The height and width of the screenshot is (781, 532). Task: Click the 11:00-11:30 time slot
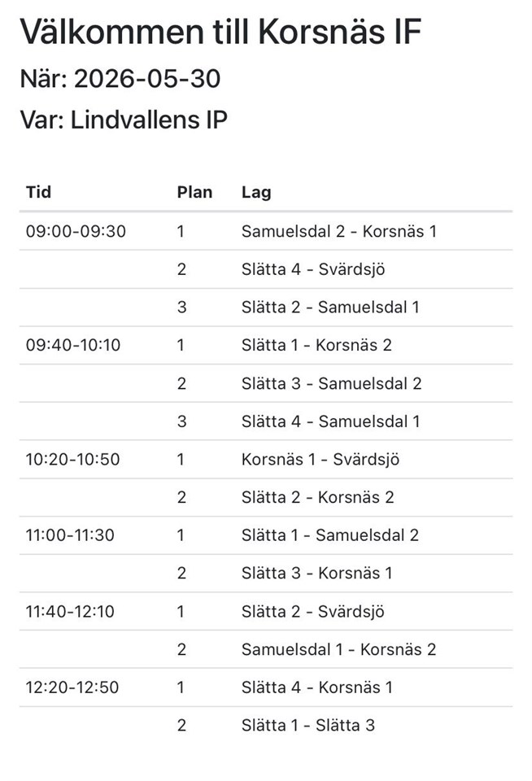[70, 535]
